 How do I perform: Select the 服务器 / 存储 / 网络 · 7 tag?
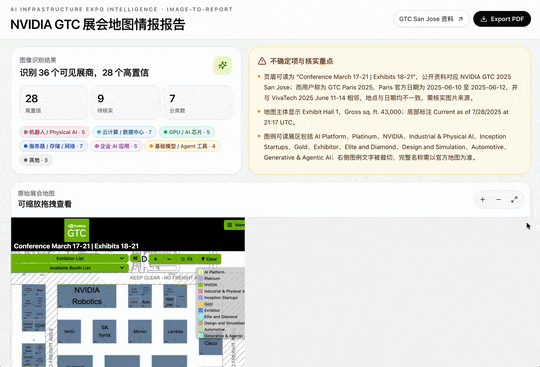point(53,146)
